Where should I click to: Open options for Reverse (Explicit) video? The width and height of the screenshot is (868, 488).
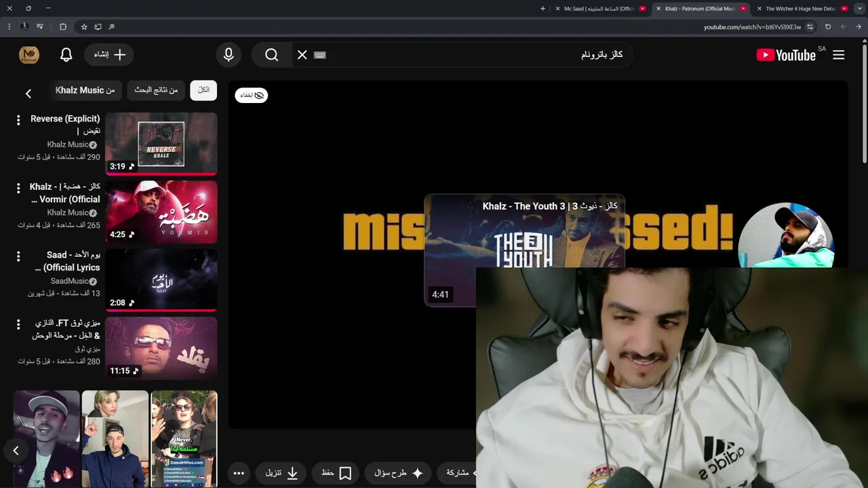18,120
